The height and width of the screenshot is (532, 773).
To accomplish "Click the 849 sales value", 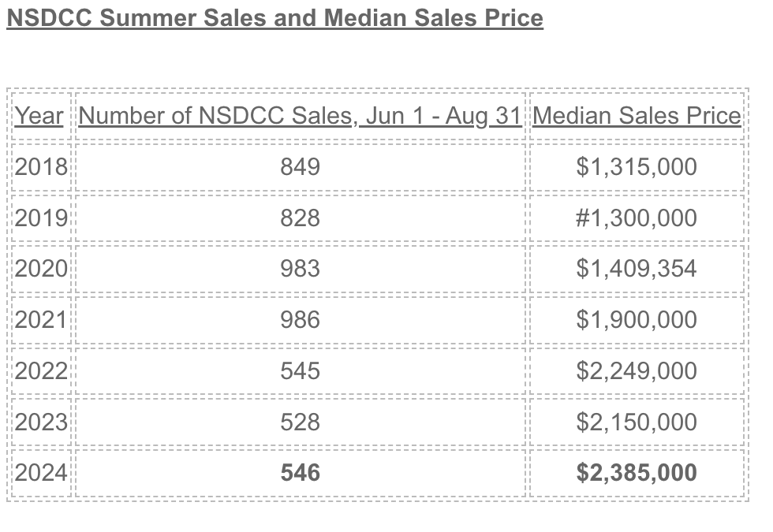I will [301, 167].
